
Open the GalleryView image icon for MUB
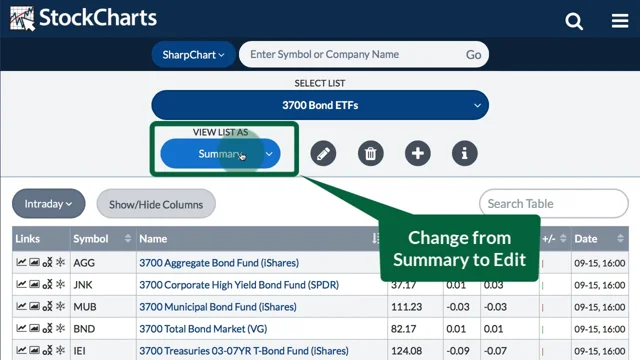34,306
